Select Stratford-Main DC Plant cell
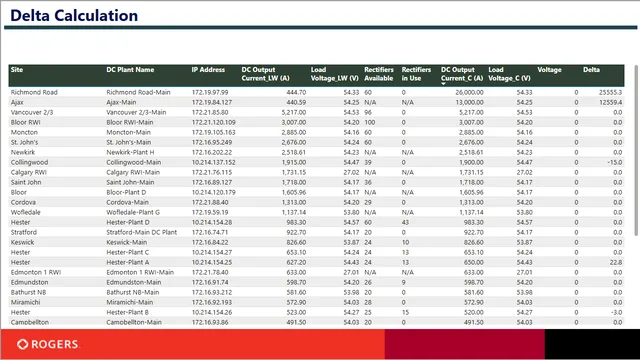The height and width of the screenshot is (360, 640). pyautogui.click(x=142, y=232)
